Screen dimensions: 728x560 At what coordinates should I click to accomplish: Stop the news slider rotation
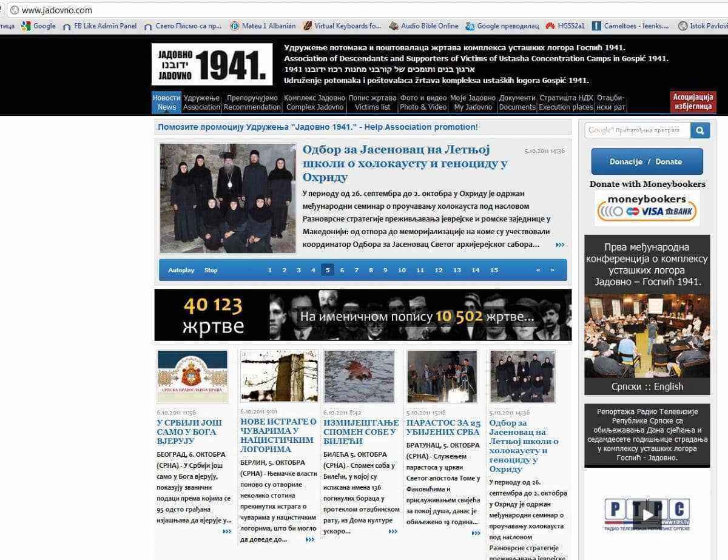pyautogui.click(x=211, y=270)
